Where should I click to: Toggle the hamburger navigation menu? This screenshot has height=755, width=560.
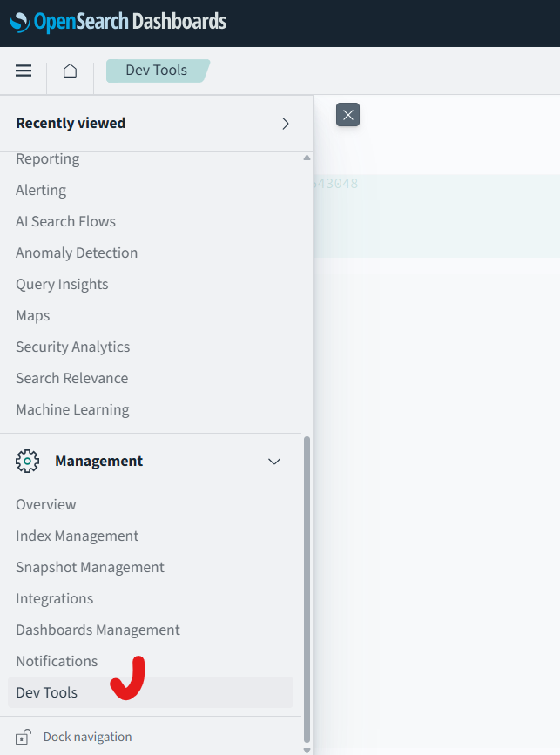click(x=24, y=71)
